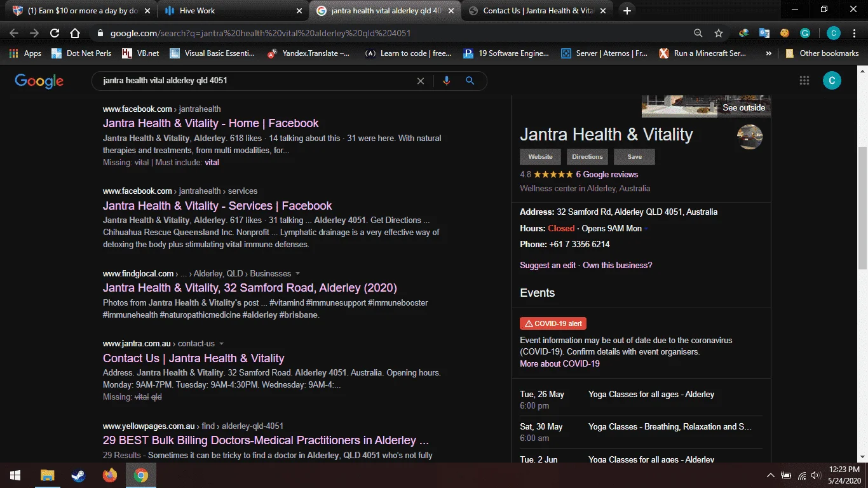The width and height of the screenshot is (868, 488).
Task: Open the Sat, 30 May Yoga Classes event
Action: pos(641,432)
